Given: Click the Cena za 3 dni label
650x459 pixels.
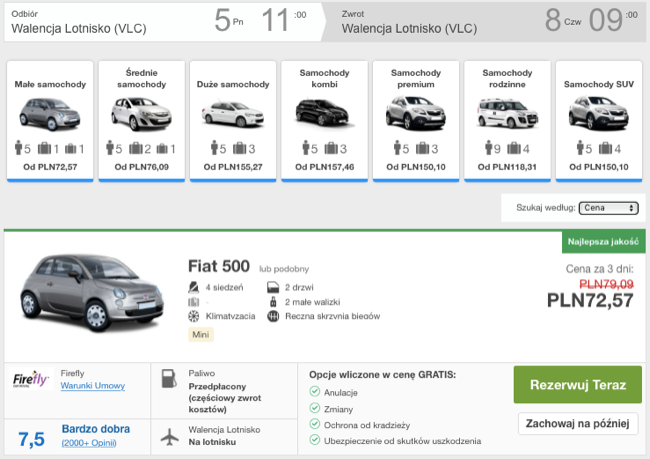Looking at the screenshot, I should 599,269.
